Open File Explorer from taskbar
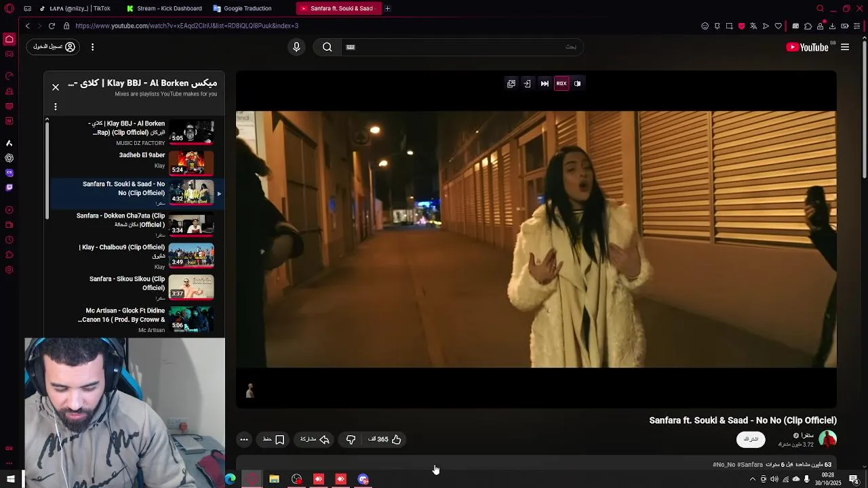Image resolution: width=868 pixels, height=488 pixels. (274, 479)
